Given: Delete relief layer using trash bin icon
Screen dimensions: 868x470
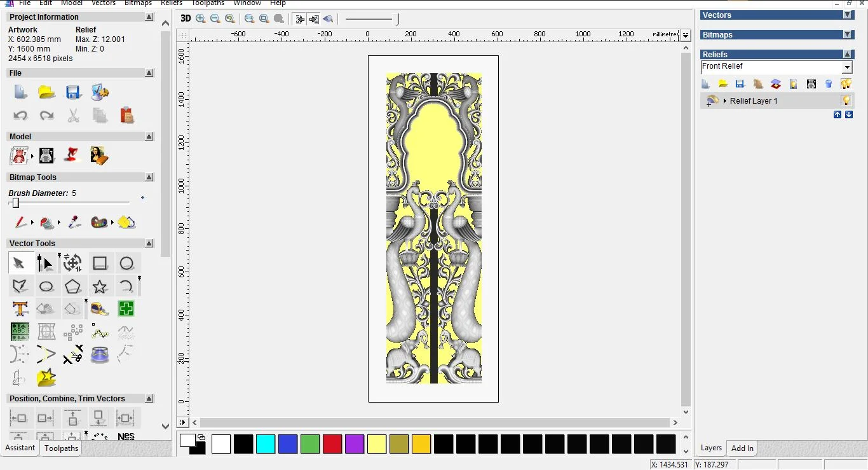Looking at the screenshot, I should (x=829, y=84).
